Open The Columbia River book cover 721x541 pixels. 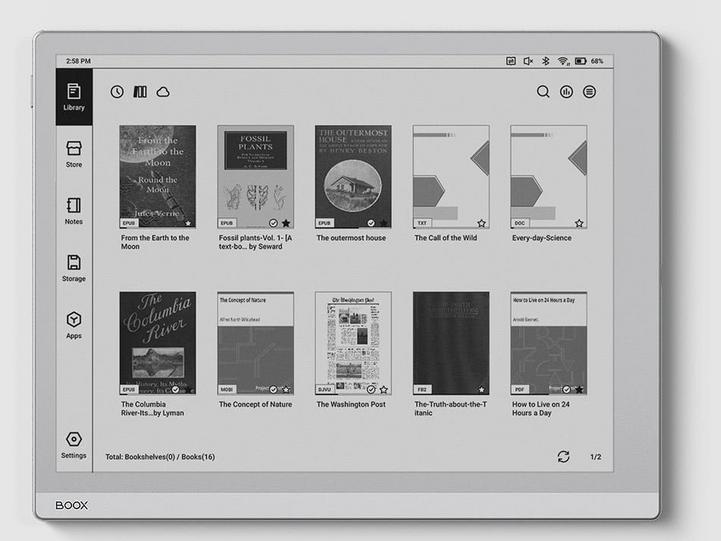[157, 343]
